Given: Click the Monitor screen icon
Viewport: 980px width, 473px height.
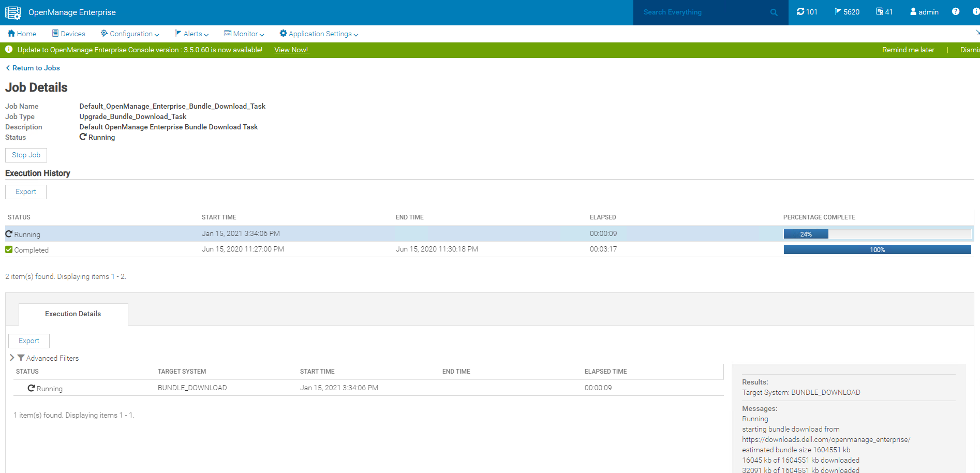Looking at the screenshot, I should pyautogui.click(x=228, y=33).
